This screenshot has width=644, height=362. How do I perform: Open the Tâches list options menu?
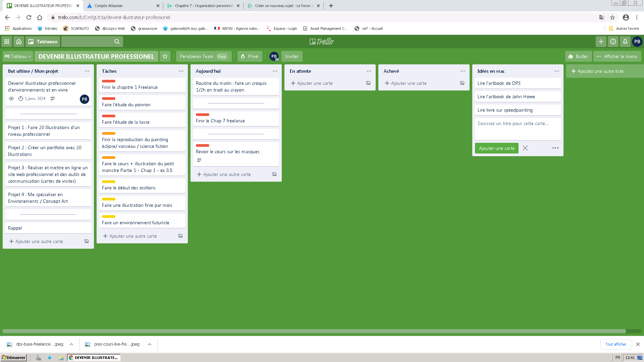coord(181,71)
